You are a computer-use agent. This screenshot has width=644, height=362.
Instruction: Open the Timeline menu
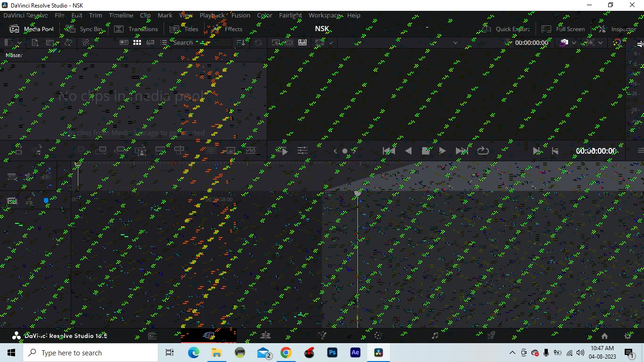click(121, 15)
